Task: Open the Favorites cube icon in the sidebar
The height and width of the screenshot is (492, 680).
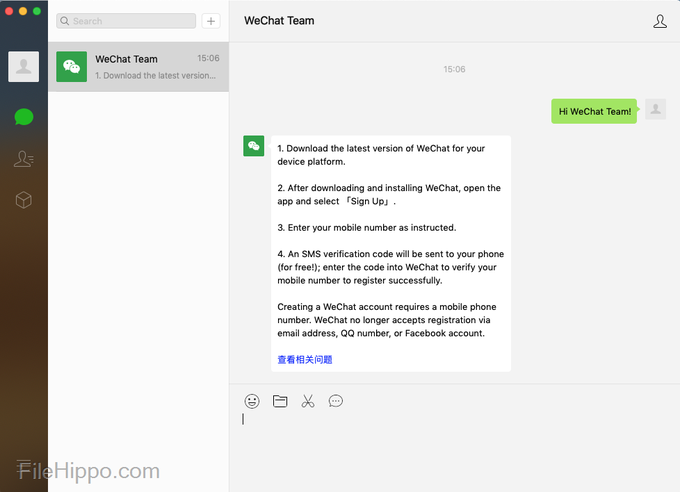Action: [23, 200]
